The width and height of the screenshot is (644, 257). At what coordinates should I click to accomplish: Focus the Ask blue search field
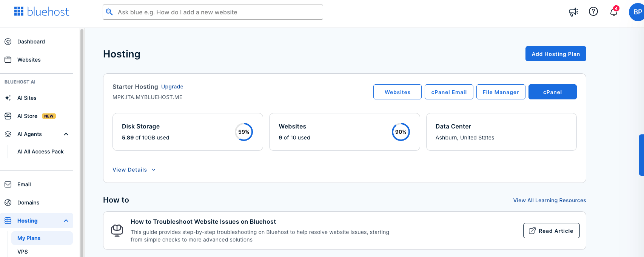[213, 12]
